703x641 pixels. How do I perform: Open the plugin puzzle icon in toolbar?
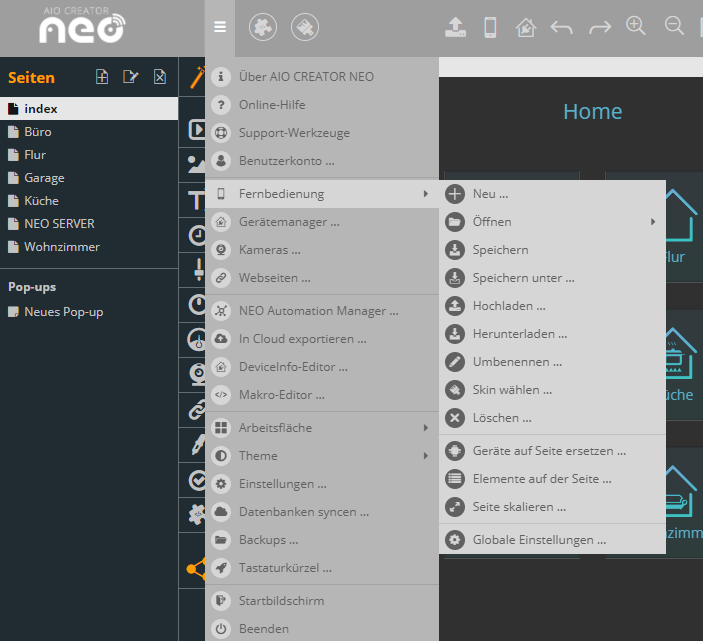click(263, 27)
